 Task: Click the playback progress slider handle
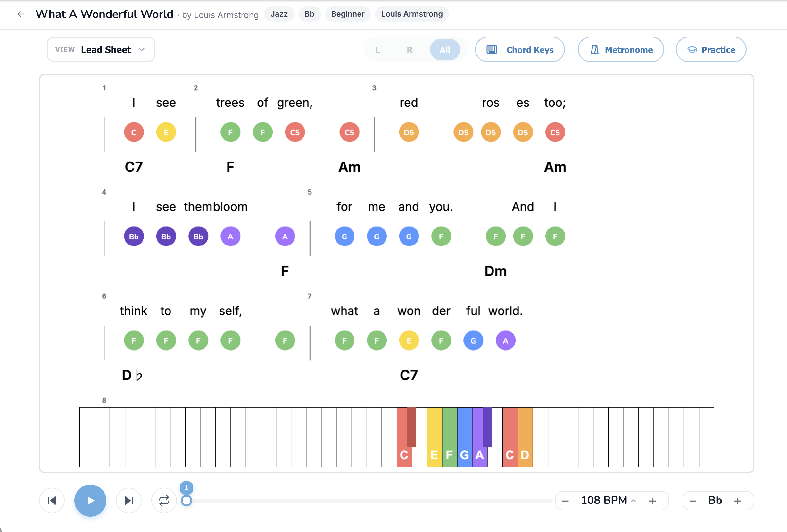(186, 501)
